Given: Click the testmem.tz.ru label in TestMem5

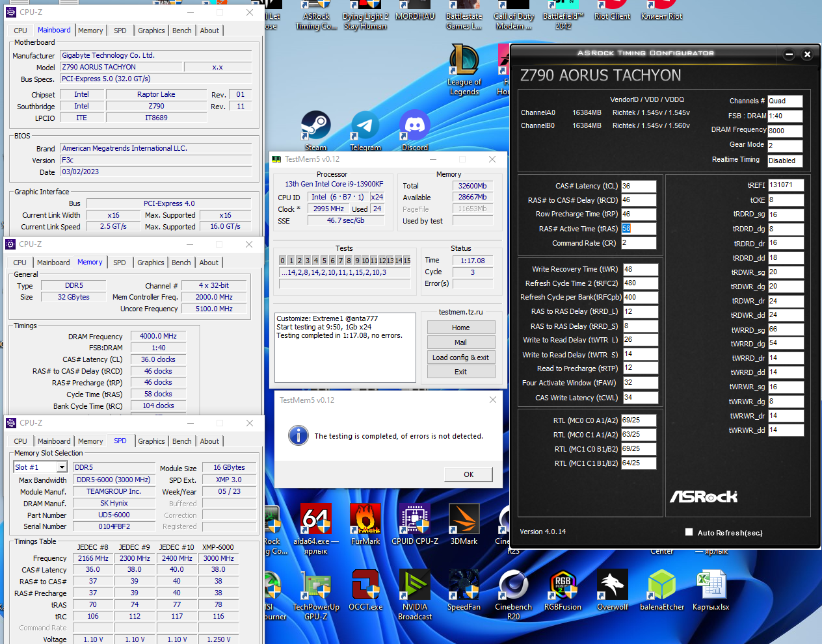Looking at the screenshot, I should [x=460, y=312].
